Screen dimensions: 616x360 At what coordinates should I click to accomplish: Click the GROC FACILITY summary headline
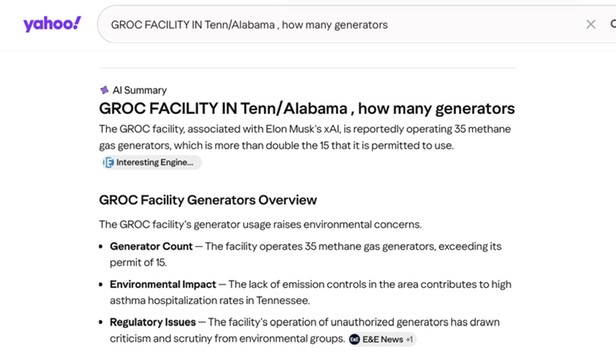point(307,108)
